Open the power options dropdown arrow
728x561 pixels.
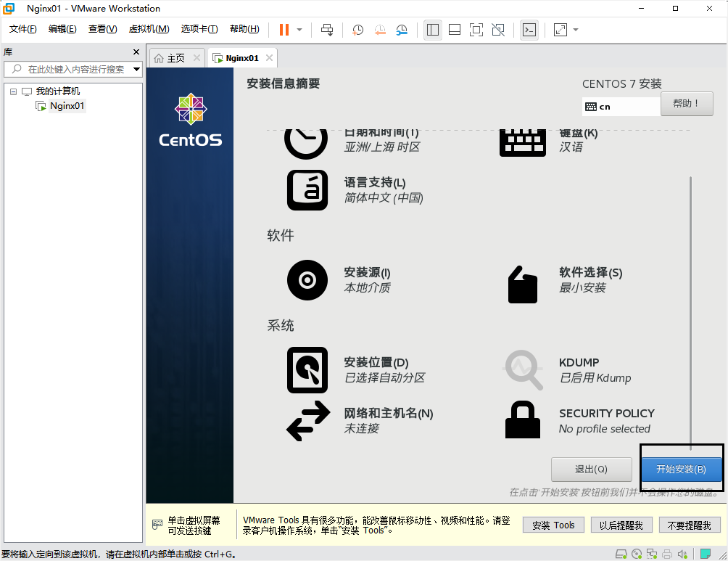click(x=299, y=30)
